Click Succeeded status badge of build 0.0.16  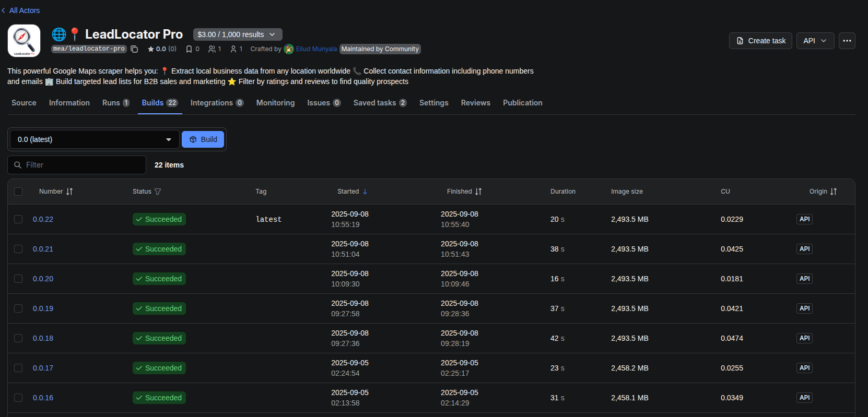point(159,398)
